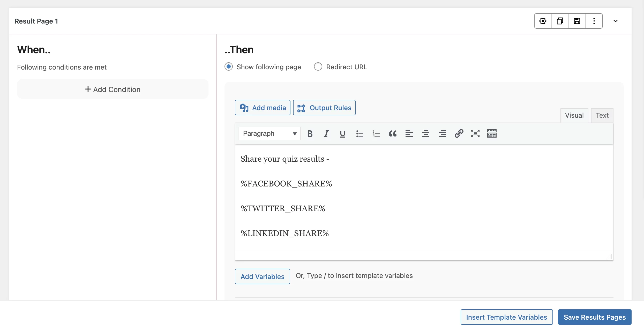The image size is (644, 331).
Task: Click Save Results Pages button
Action: point(595,317)
